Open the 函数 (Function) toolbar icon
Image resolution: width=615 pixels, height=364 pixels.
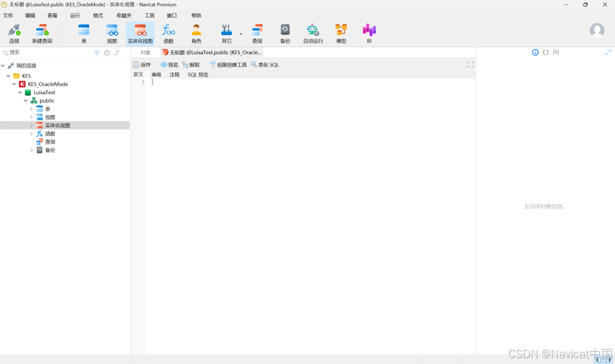pyautogui.click(x=168, y=34)
